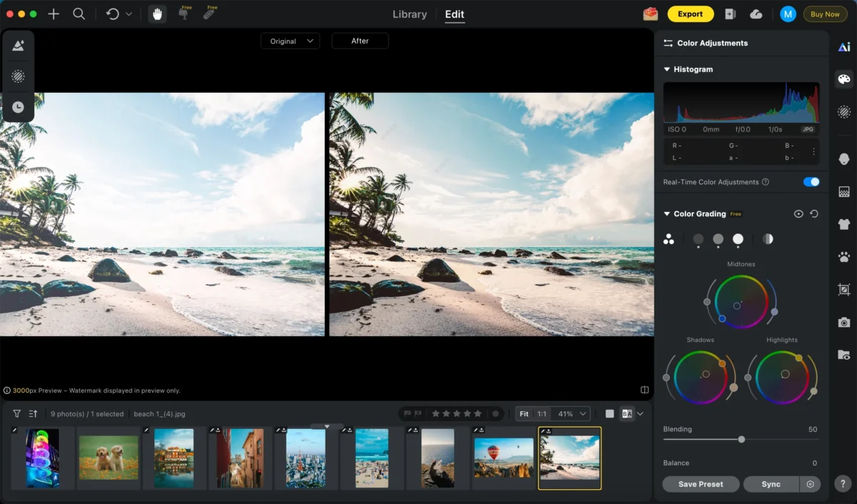Screen dimensions: 857x504
Task: Click the color palette adjustments icon
Action: (844, 79)
